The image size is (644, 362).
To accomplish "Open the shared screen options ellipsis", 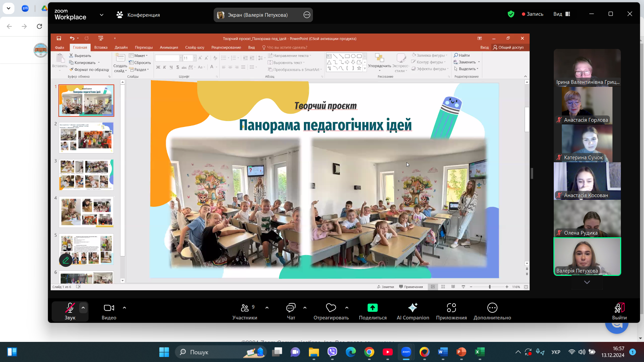I will 307,15.
